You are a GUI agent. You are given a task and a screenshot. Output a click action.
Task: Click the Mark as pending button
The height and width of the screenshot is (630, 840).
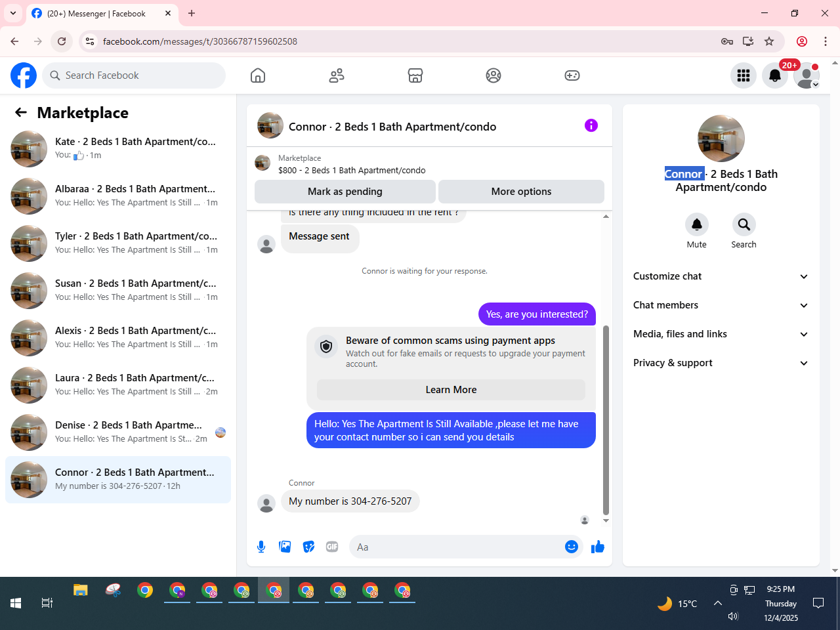coord(345,192)
